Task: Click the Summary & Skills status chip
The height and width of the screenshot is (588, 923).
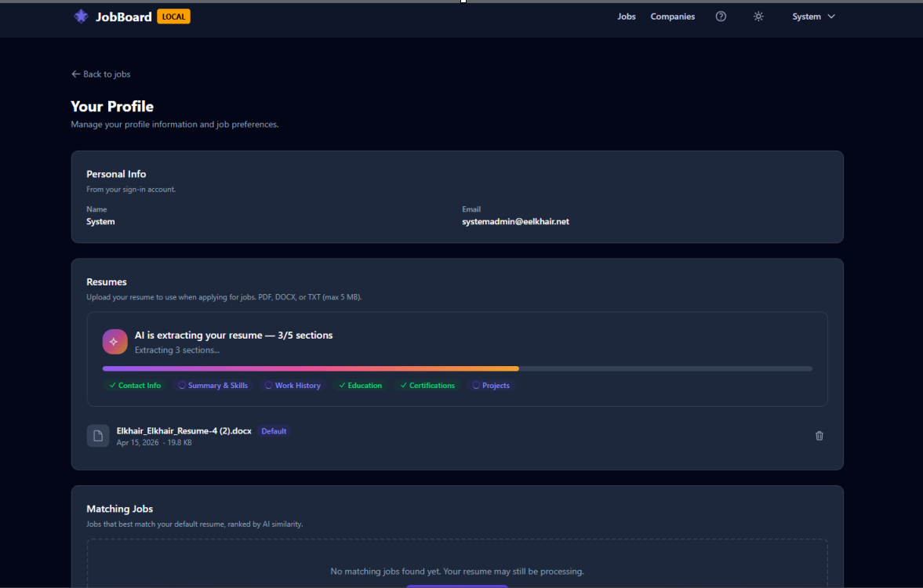Action: (213, 386)
